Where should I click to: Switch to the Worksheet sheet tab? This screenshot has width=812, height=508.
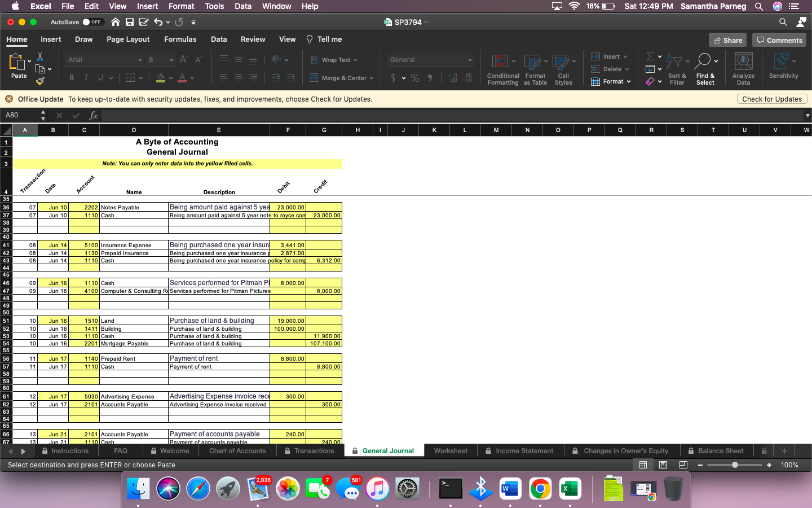[x=451, y=451]
